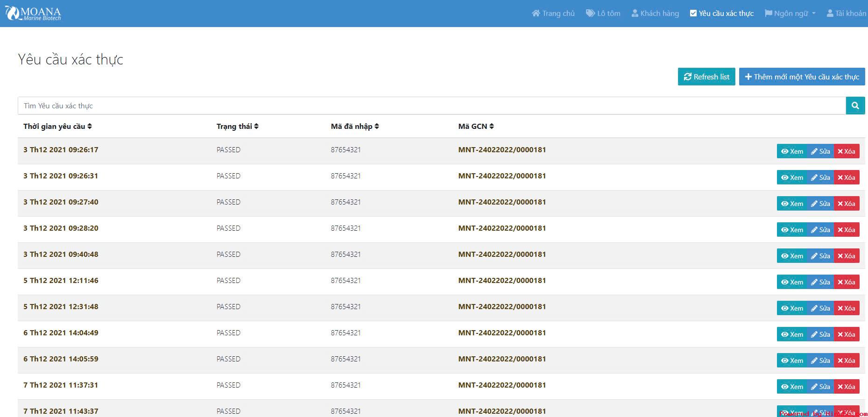Click code 87654321 in 09:40:48 row

346,254
